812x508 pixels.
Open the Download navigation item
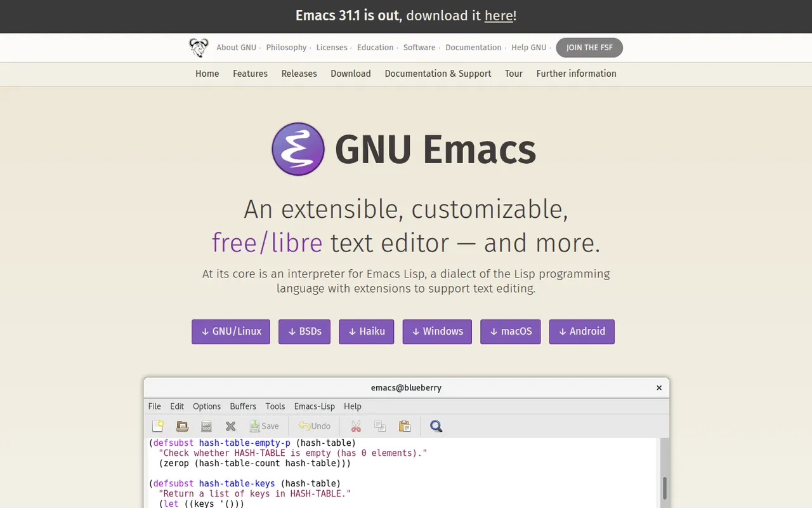351,74
